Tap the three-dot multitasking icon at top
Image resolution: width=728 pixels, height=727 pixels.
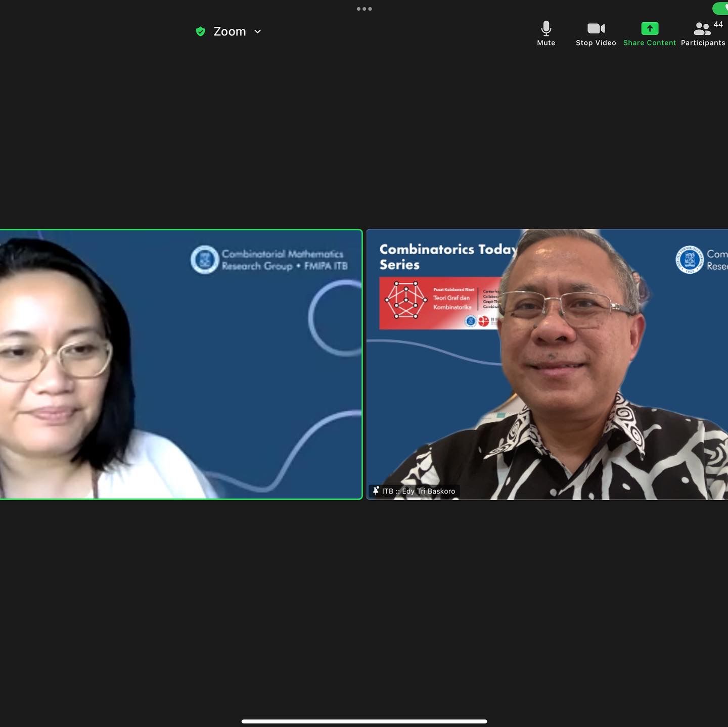(x=364, y=9)
